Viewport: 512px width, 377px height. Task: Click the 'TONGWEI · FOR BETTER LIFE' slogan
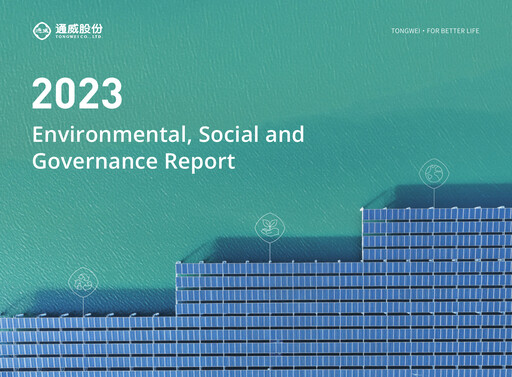[x=435, y=31]
